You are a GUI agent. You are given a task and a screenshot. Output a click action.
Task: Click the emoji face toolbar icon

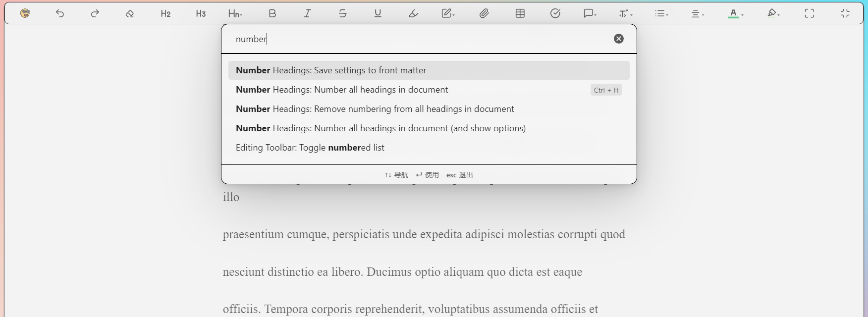[25, 13]
